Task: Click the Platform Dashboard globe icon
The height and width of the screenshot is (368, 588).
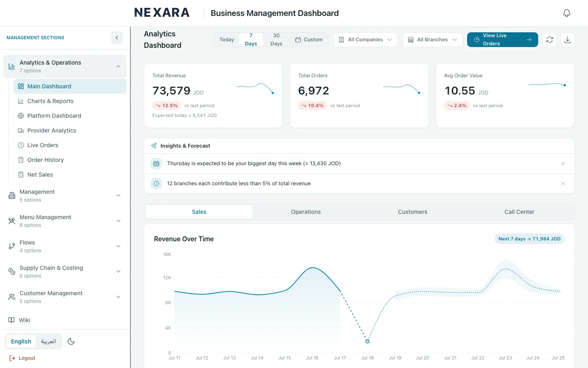Action: [21, 116]
